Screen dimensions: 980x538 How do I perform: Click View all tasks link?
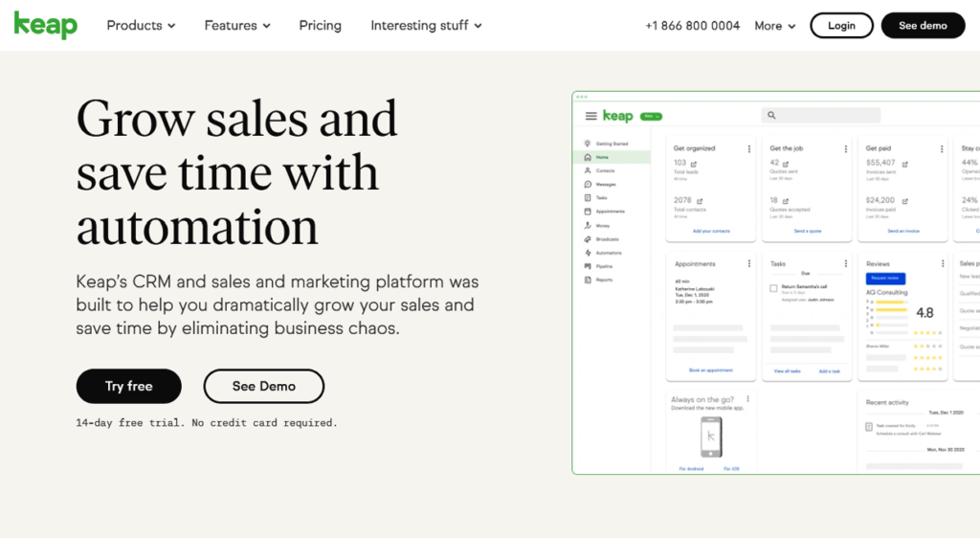click(787, 371)
